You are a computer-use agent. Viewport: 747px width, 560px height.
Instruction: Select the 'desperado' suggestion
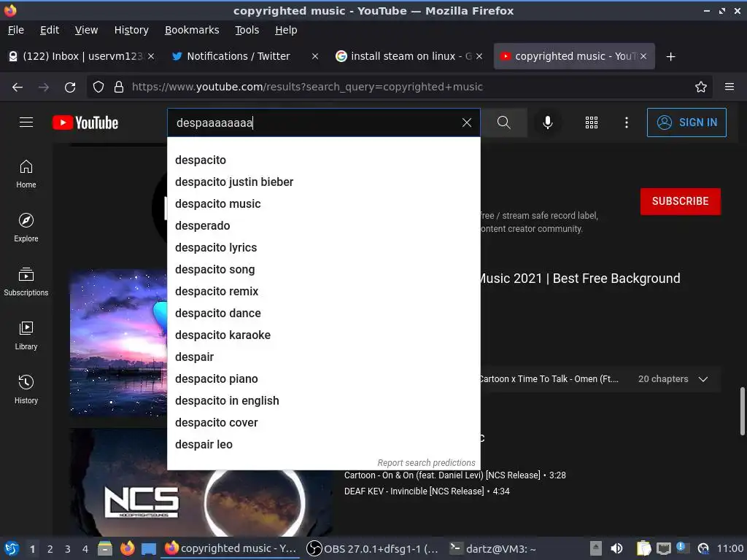(x=323, y=226)
